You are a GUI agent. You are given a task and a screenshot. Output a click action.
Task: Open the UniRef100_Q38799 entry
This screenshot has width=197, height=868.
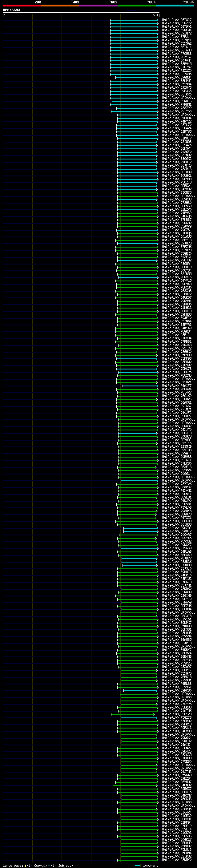[176, 108]
